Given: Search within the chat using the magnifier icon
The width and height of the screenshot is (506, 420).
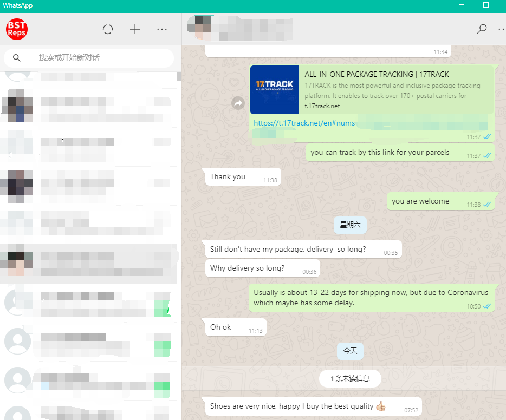Looking at the screenshot, I should coord(482,29).
